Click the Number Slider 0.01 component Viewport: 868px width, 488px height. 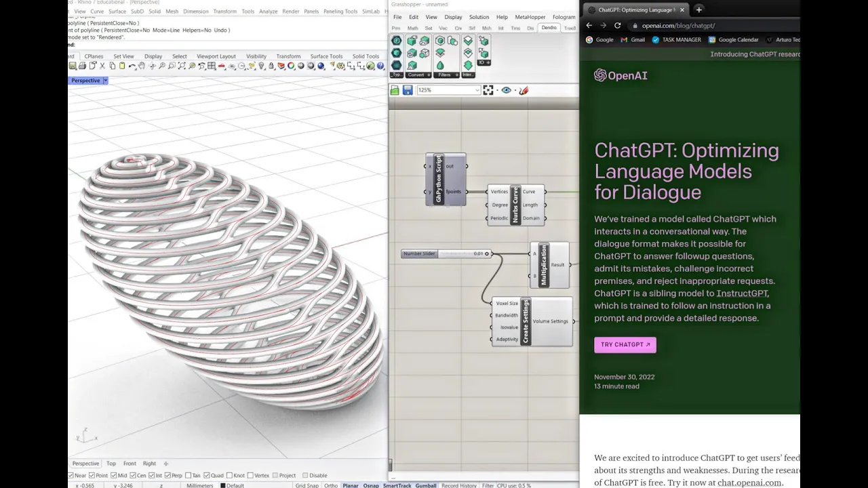click(x=446, y=253)
